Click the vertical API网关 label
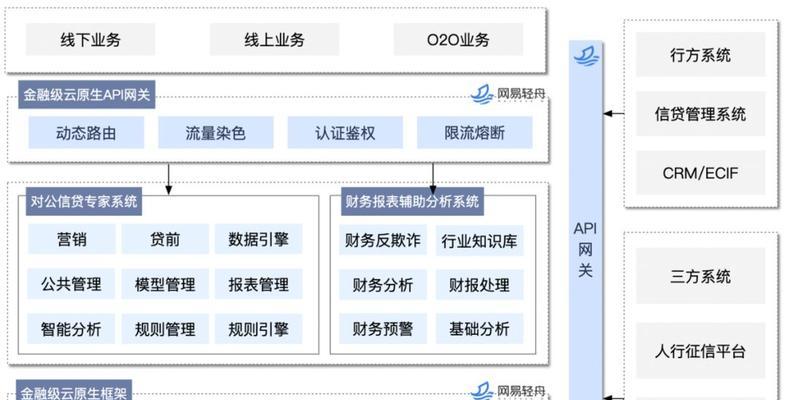The height and width of the screenshot is (400, 789). pyautogui.click(x=585, y=250)
